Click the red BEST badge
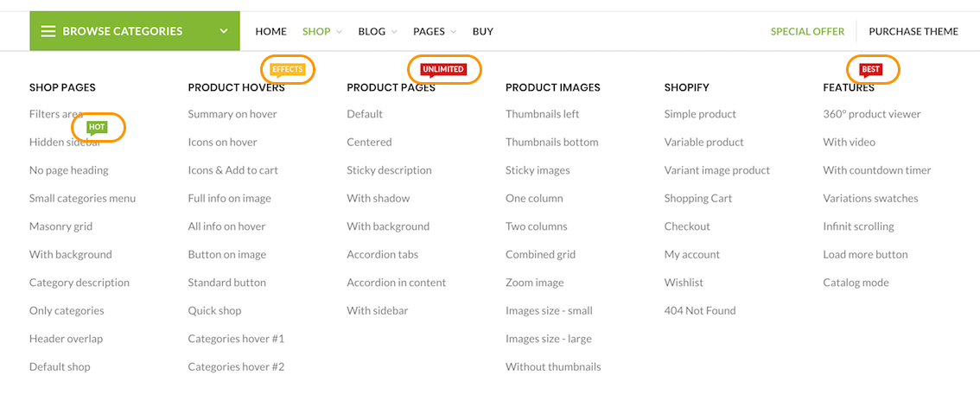The height and width of the screenshot is (401, 980). coord(871,69)
